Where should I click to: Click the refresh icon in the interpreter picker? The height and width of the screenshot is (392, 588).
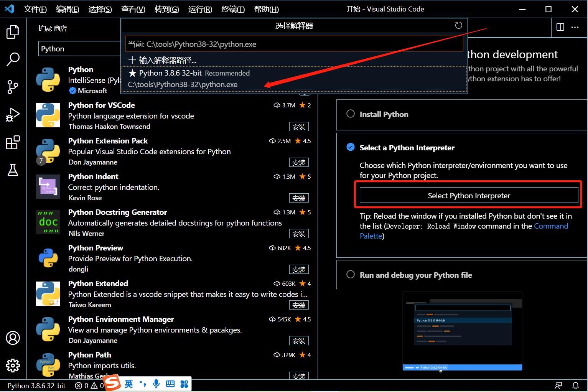[458, 26]
